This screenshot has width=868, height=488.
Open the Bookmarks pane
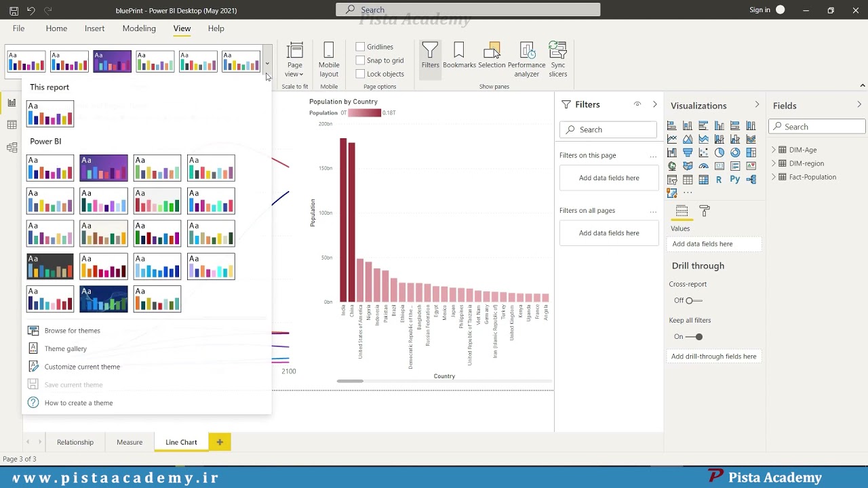pos(459,56)
